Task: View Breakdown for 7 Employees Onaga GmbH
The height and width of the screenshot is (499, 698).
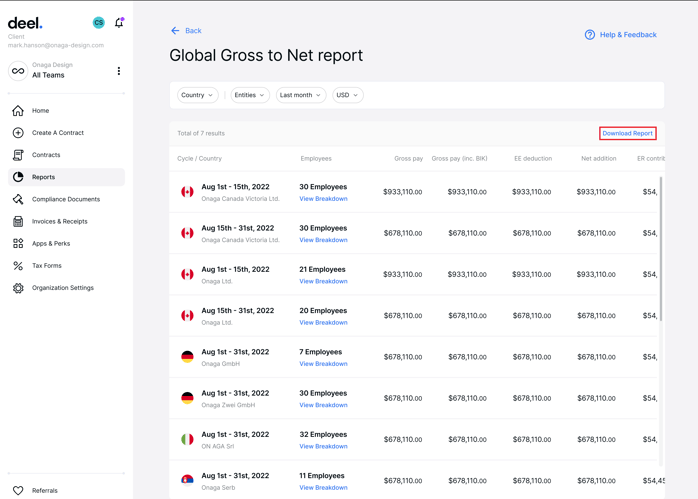Action: pyautogui.click(x=323, y=364)
